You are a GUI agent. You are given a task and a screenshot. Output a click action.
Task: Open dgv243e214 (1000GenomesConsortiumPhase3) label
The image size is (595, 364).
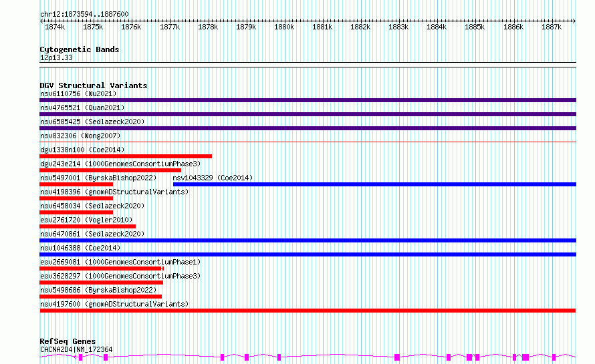pos(120,164)
